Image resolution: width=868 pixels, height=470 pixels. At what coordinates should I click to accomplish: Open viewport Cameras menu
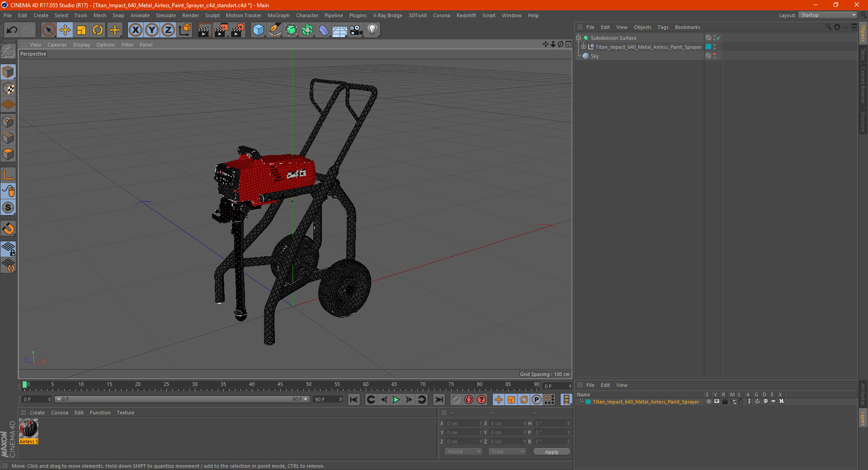[57, 45]
